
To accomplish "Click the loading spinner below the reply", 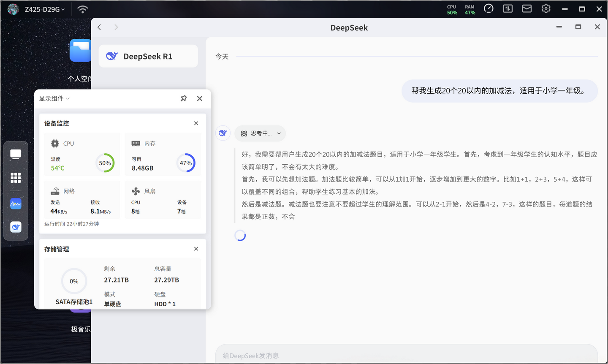I will point(240,236).
